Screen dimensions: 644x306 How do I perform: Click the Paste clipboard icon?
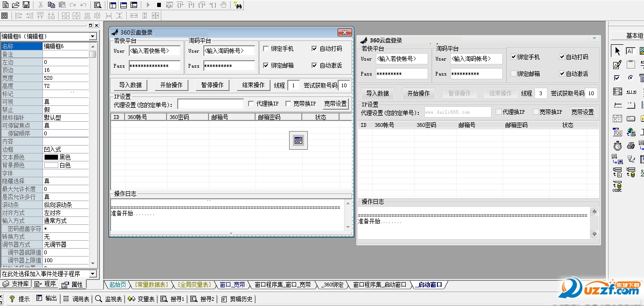point(62,5)
